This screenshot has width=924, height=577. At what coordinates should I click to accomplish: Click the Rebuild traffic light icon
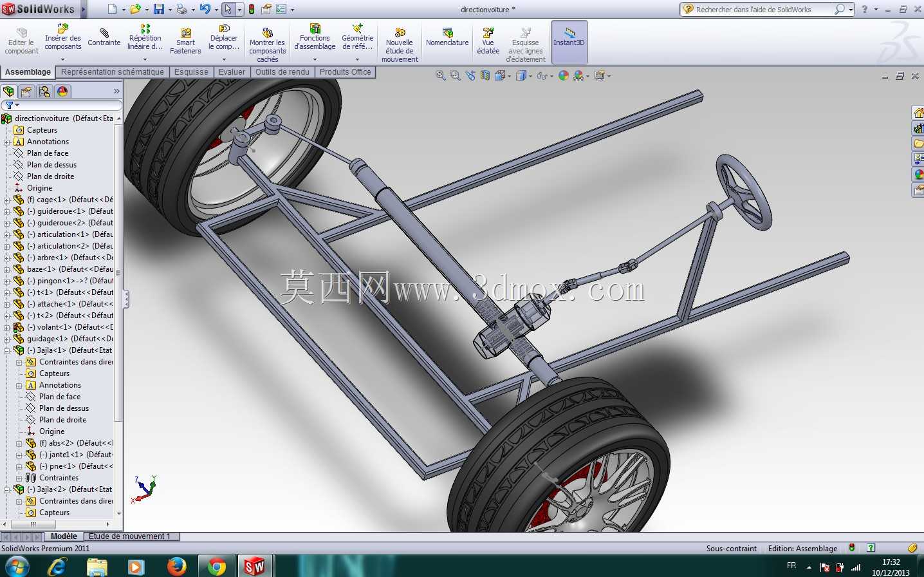click(x=251, y=9)
